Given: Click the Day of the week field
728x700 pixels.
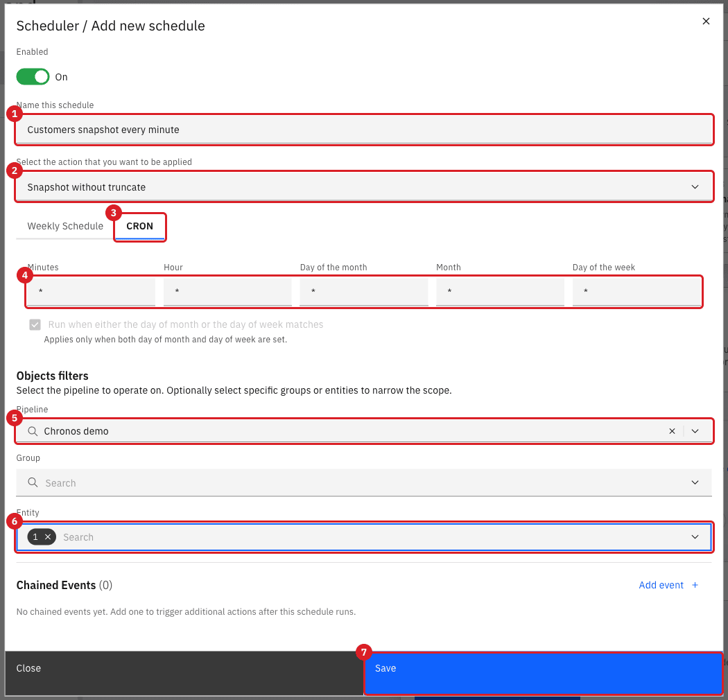Looking at the screenshot, I should click(636, 292).
